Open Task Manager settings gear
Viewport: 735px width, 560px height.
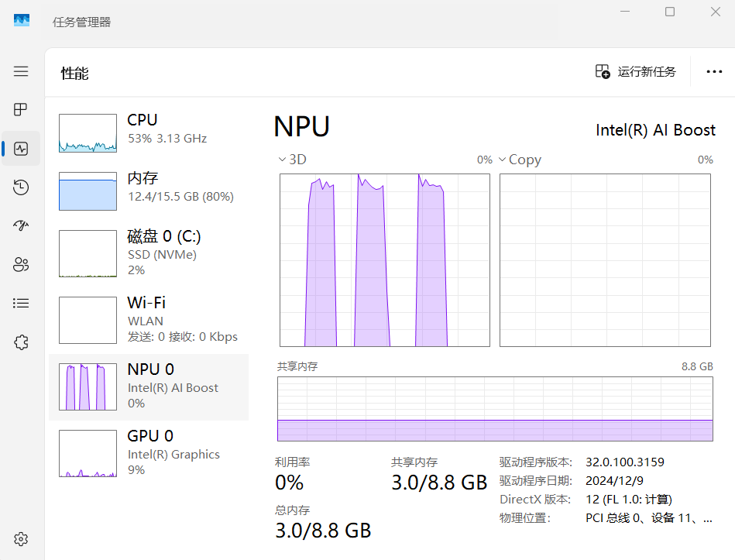[x=21, y=539]
